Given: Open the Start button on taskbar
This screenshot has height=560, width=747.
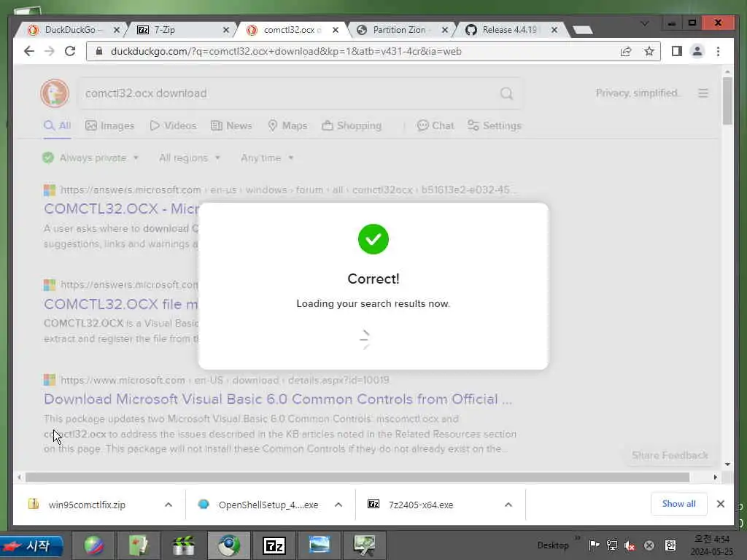Looking at the screenshot, I should click(x=31, y=545).
